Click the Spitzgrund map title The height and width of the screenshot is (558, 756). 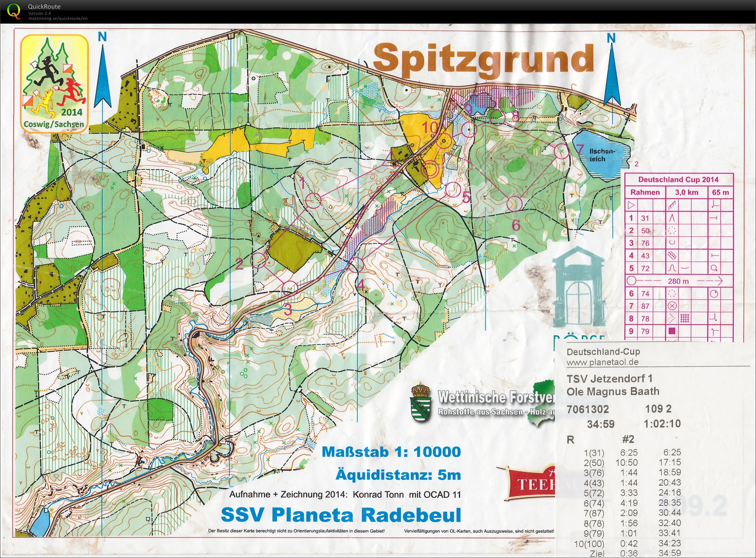coord(483,59)
